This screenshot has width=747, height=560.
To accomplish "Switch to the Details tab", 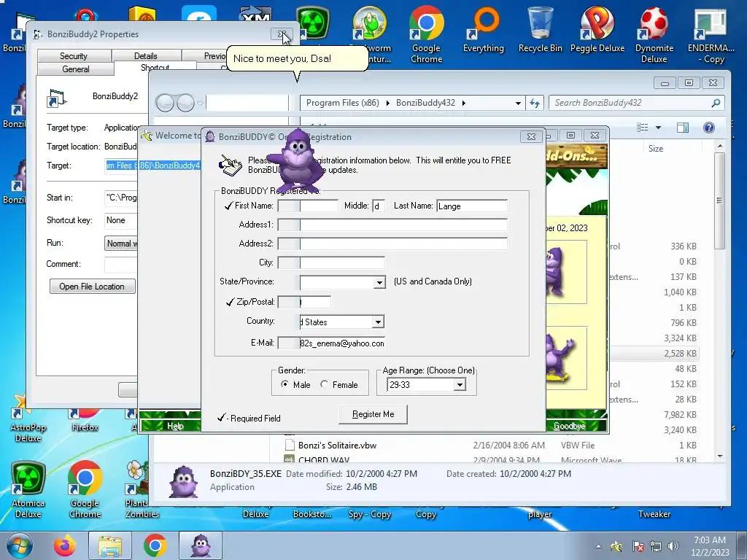I will (x=145, y=55).
